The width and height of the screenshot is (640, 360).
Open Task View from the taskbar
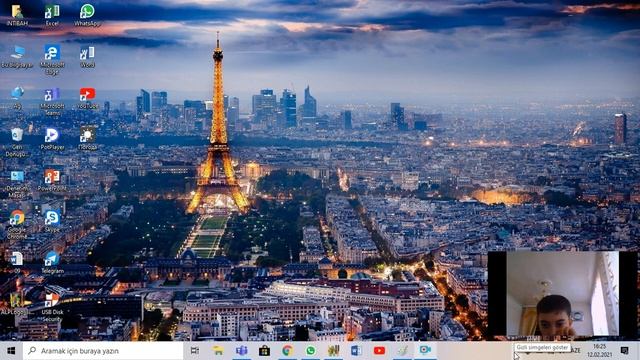tap(195, 351)
